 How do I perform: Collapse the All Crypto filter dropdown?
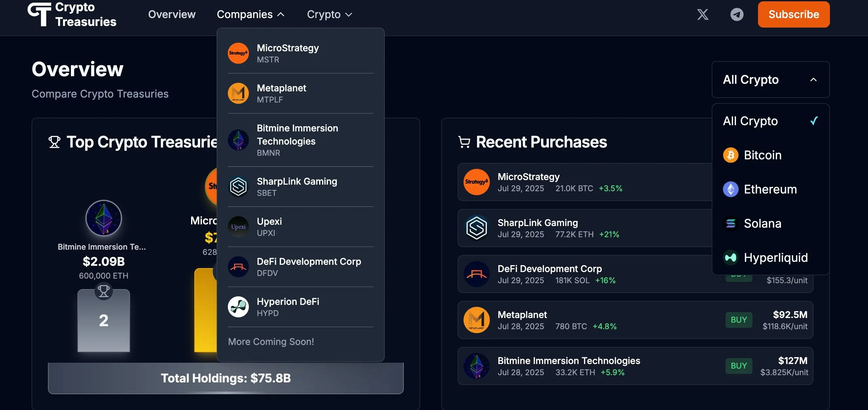point(770,80)
